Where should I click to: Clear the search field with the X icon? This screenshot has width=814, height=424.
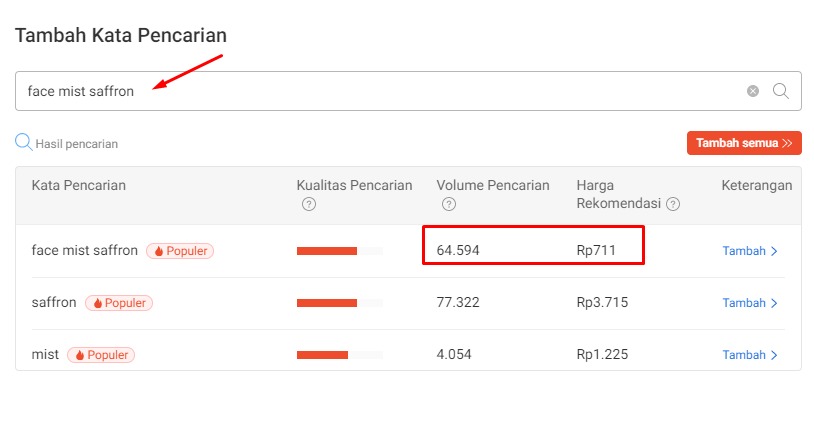(x=753, y=91)
